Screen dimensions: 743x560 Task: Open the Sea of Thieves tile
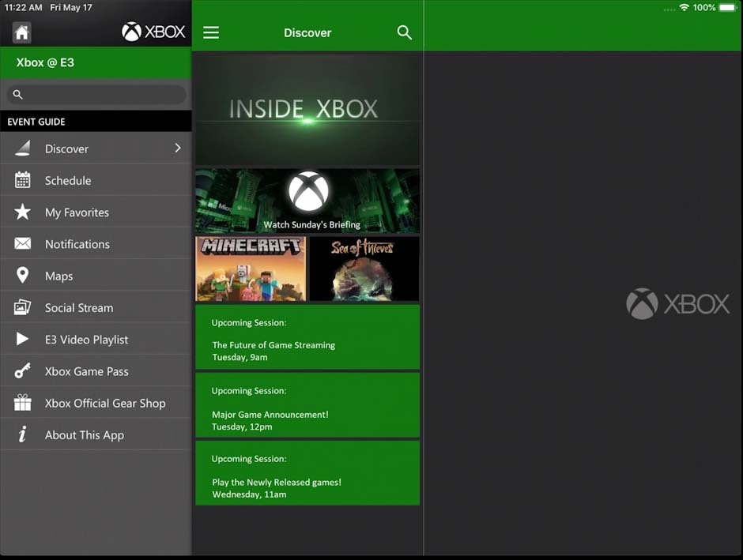364,269
